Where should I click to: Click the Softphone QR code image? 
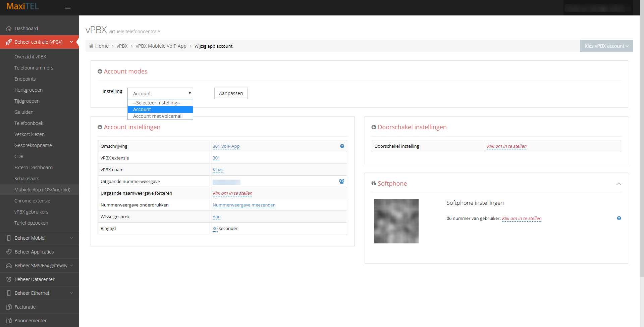(x=396, y=221)
